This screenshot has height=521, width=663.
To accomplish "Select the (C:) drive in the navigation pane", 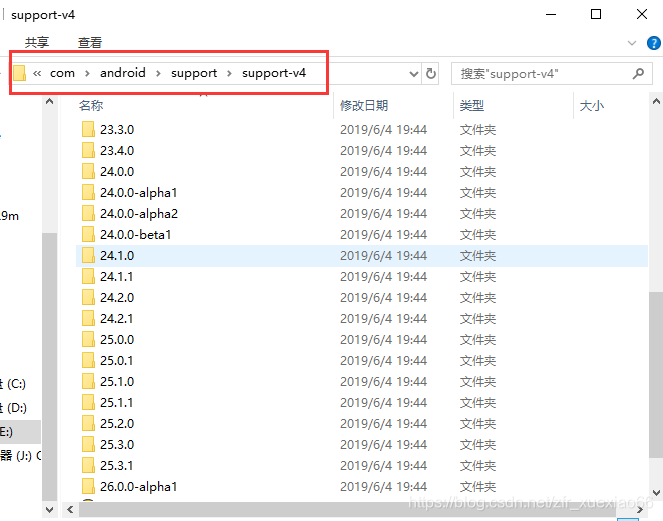I will coord(14,384).
